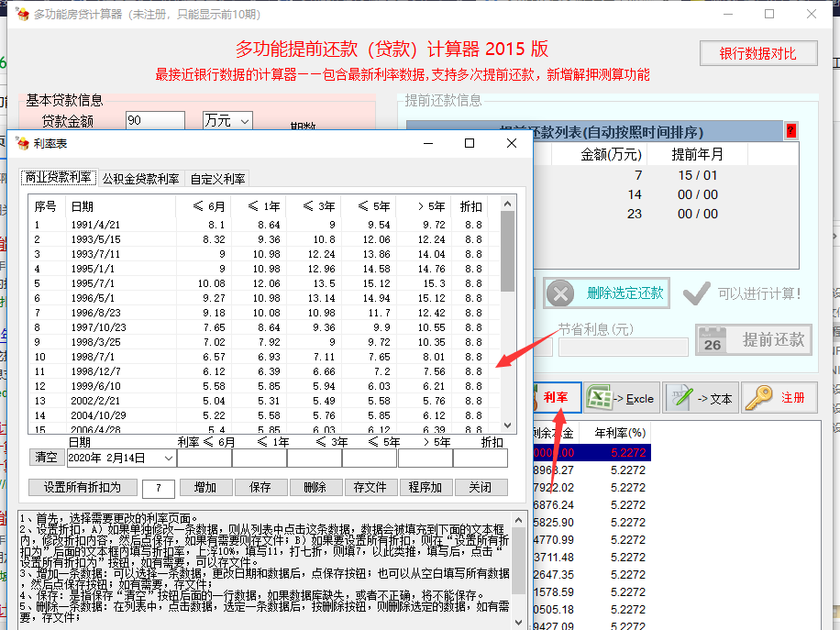Switch to 公积金贷款利率 tab
The height and width of the screenshot is (630, 840).
tap(140, 179)
